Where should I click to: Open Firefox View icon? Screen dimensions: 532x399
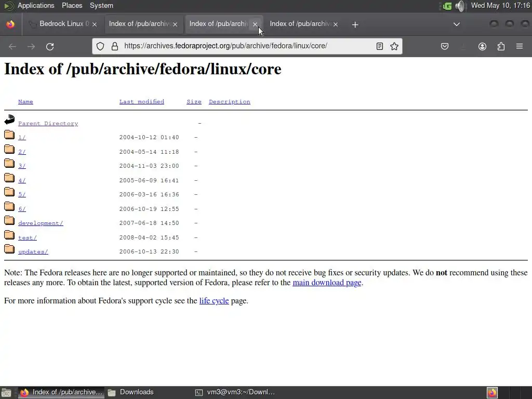click(x=10, y=24)
